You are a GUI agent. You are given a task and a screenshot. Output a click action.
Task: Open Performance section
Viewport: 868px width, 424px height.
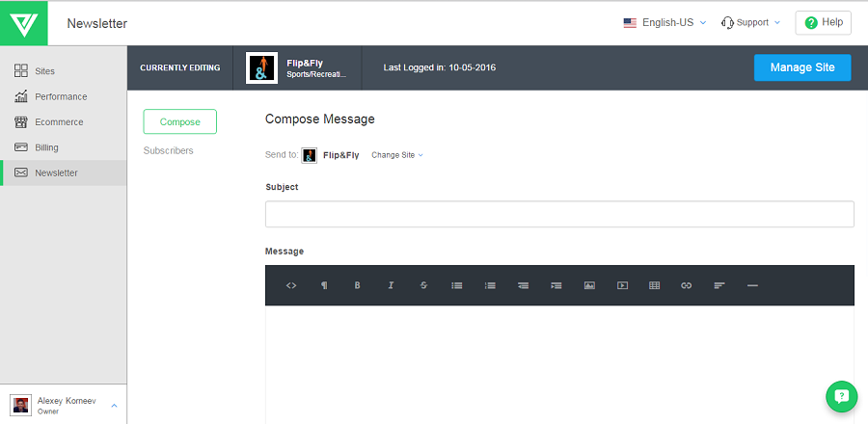63,96
